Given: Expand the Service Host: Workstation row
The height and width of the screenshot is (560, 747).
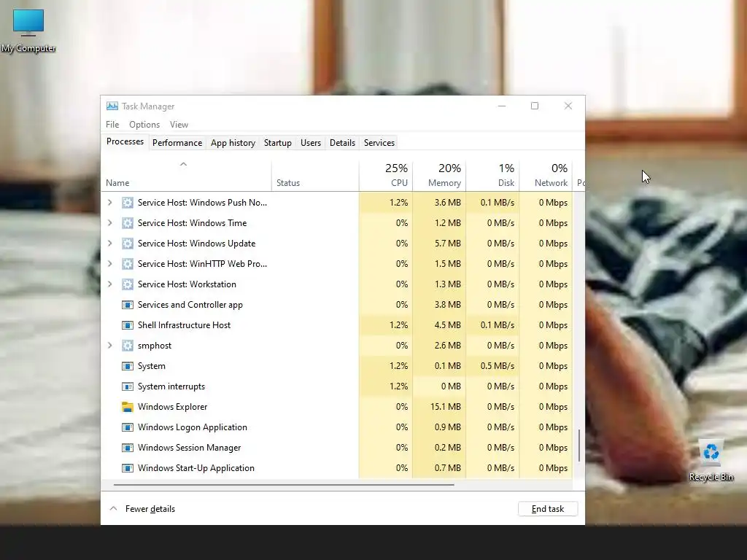Looking at the screenshot, I should pos(110,284).
